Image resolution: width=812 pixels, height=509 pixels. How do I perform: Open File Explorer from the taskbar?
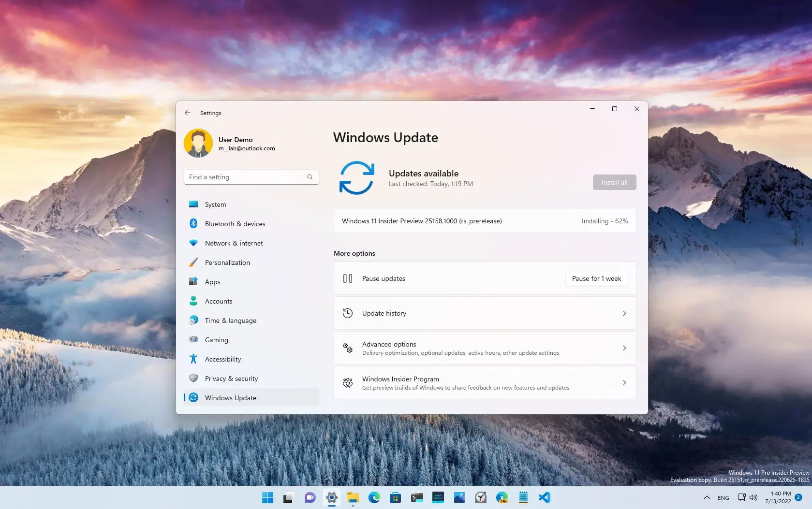[353, 497]
